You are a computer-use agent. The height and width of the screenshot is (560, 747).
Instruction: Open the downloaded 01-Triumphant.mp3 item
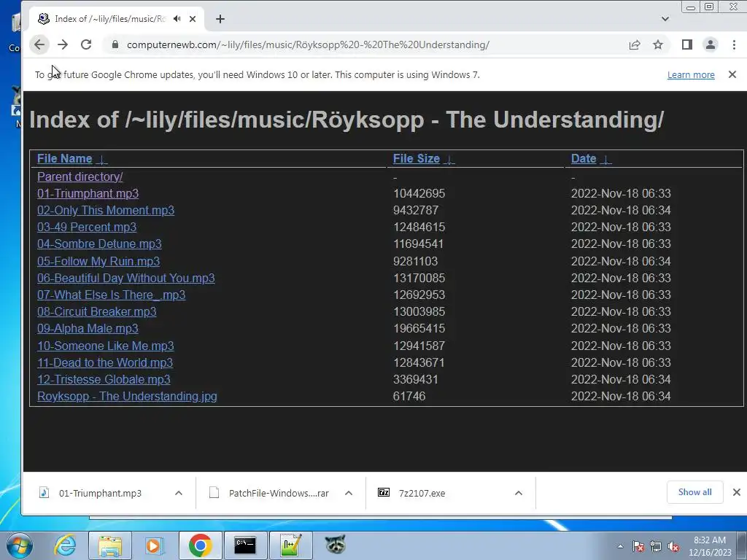pyautogui.click(x=100, y=493)
